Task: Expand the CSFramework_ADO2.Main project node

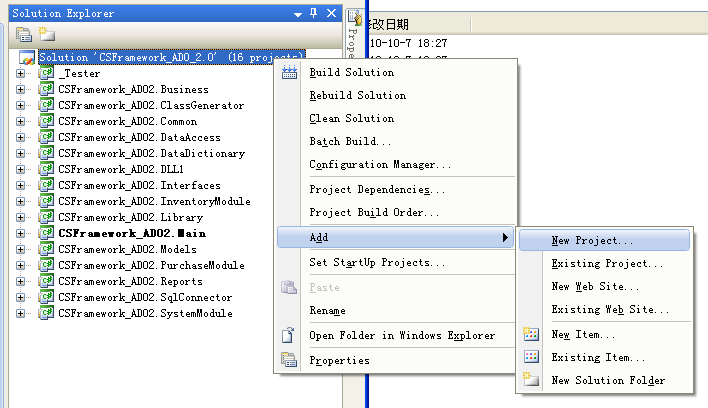Action: click(21, 233)
